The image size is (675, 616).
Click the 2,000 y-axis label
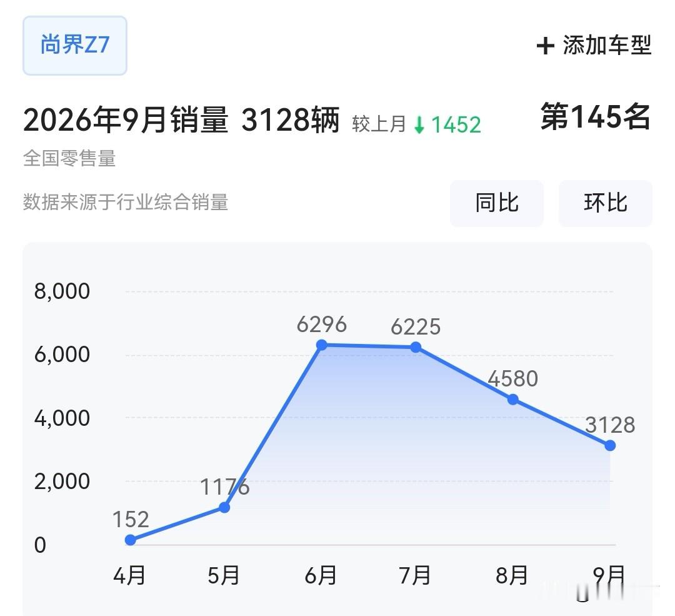(x=62, y=481)
